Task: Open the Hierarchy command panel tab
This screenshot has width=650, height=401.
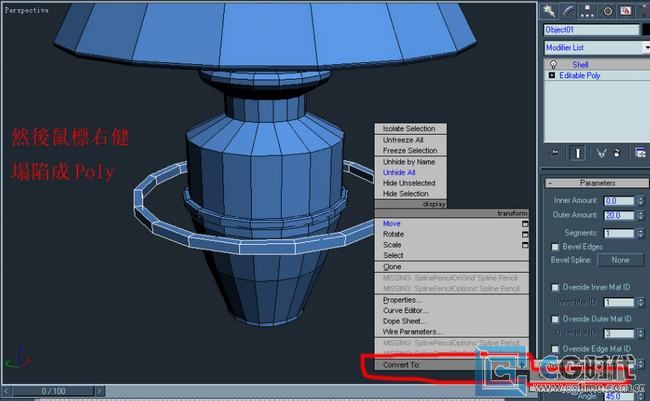Action: point(587,11)
